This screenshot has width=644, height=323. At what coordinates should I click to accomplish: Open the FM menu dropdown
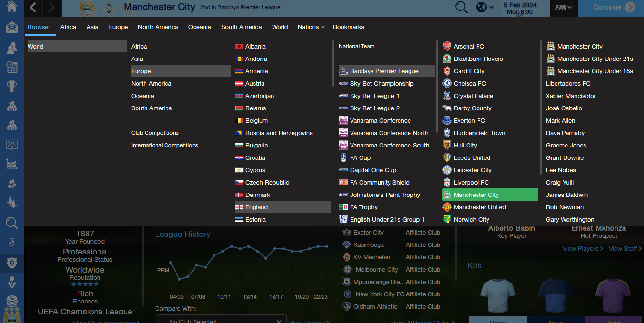click(564, 7)
